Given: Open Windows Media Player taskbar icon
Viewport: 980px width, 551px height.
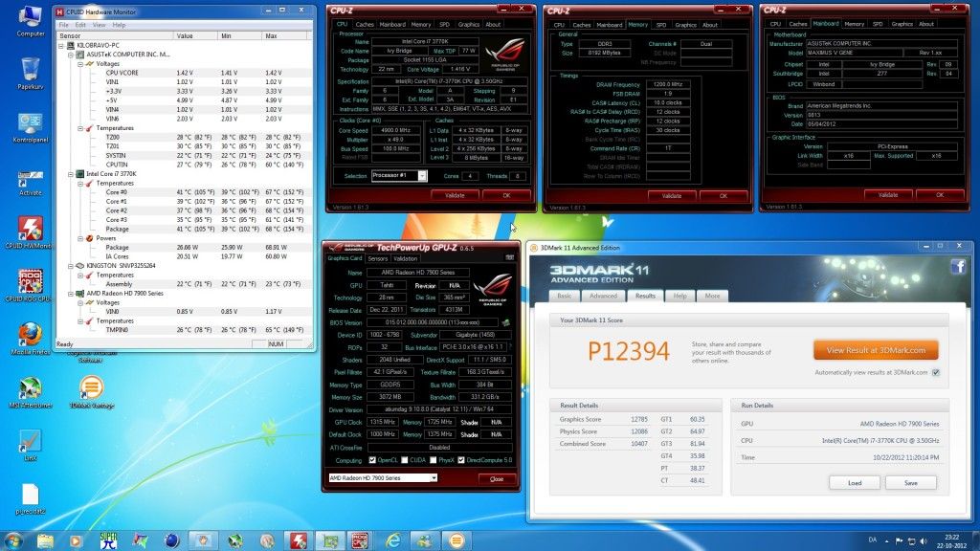Looking at the screenshot, I should tap(76, 540).
